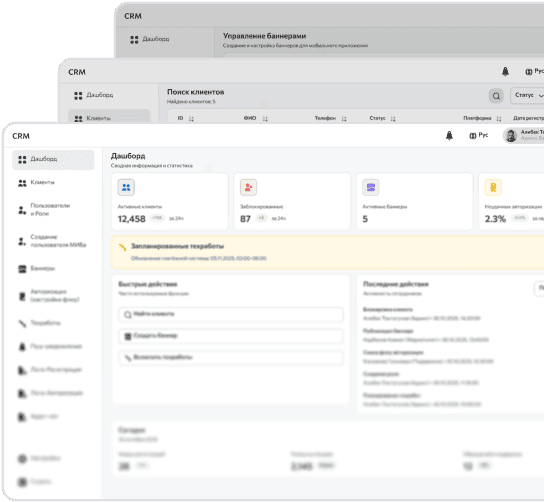544x502 pixels.
Task: Sort by ID column in clients table
Action: 191,119
